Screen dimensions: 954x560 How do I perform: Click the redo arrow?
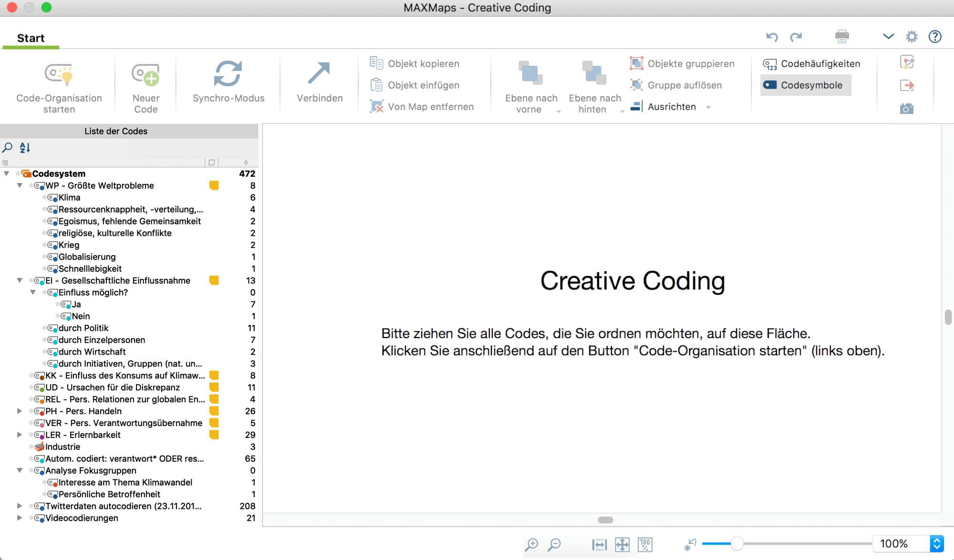coord(796,37)
